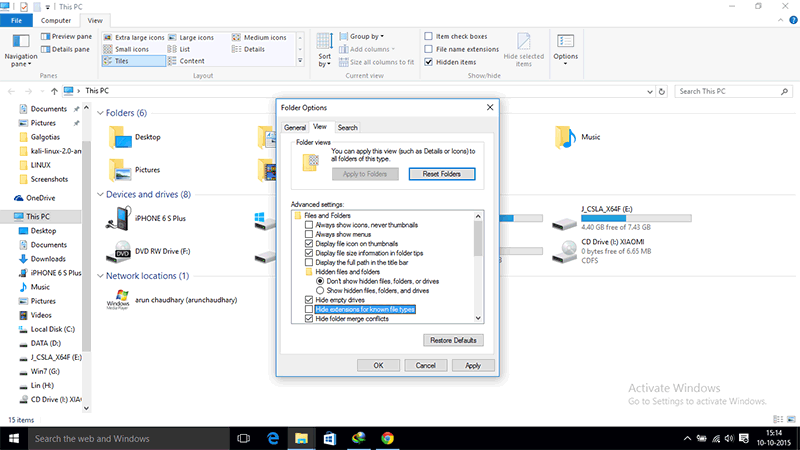Click the Search This PC field
800x450 pixels.
coord(730,91)
